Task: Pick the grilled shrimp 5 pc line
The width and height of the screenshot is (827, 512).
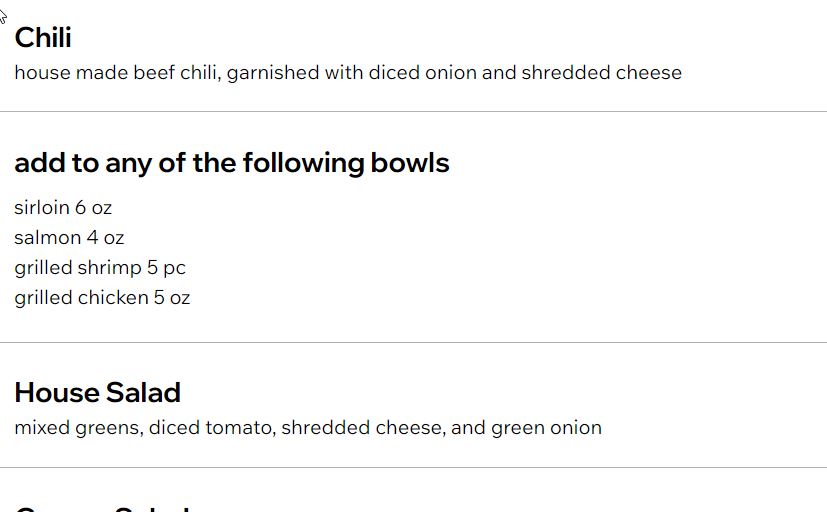Action: pos(100,268)
